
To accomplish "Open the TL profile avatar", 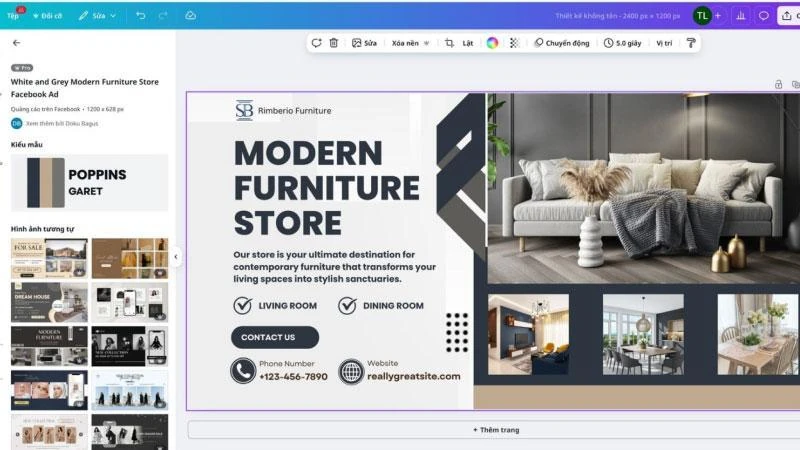I will [702, 16].
